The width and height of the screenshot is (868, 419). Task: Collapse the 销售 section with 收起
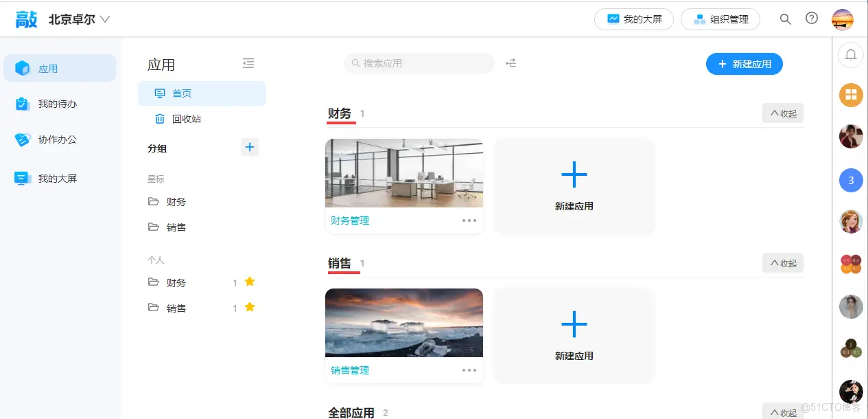(783, 263)
